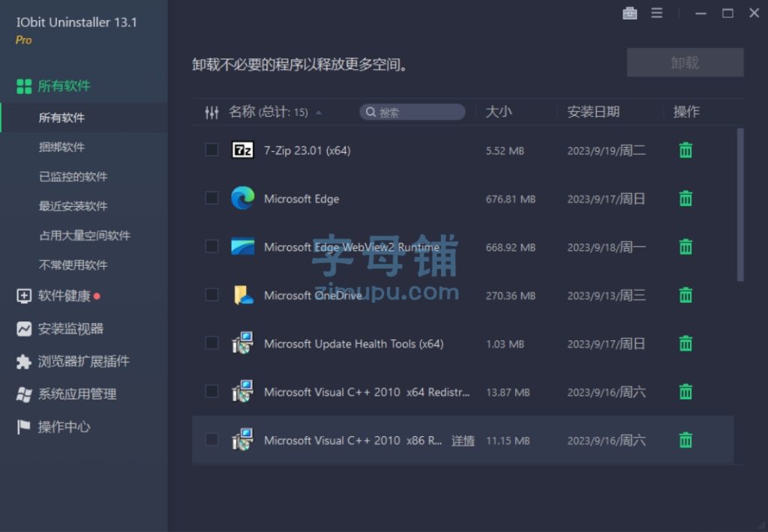The height and width of the screenshot is (532, 768).
Task: Click the 操作 column header
Action: click(x=686, y=112)
